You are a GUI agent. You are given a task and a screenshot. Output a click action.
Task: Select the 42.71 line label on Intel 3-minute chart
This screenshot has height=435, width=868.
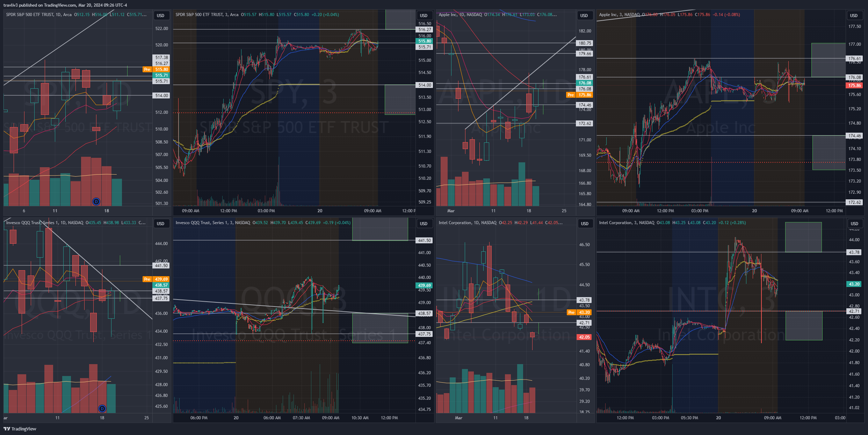(855, 311)
